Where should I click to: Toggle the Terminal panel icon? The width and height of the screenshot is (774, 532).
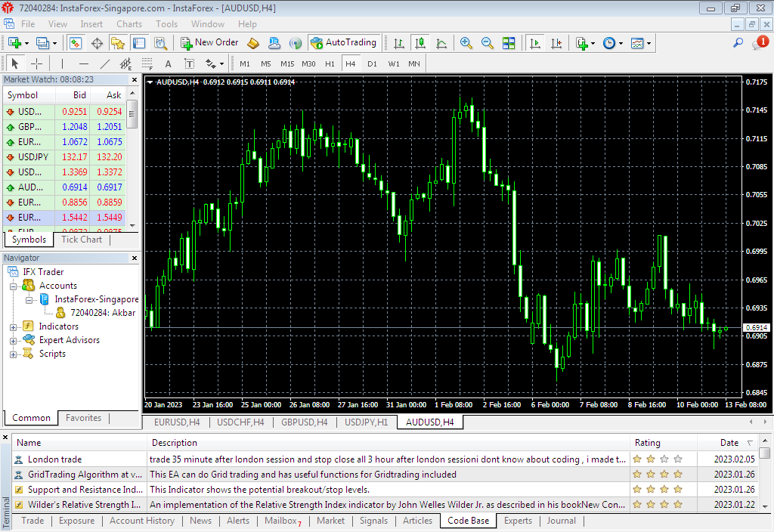(x=139, y=43)
